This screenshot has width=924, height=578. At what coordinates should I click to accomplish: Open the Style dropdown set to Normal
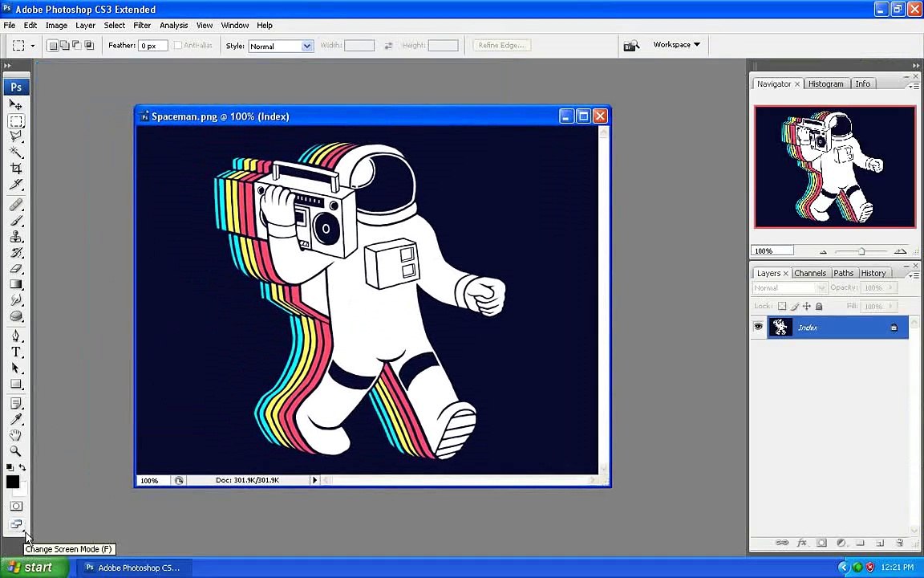(280, 46)
